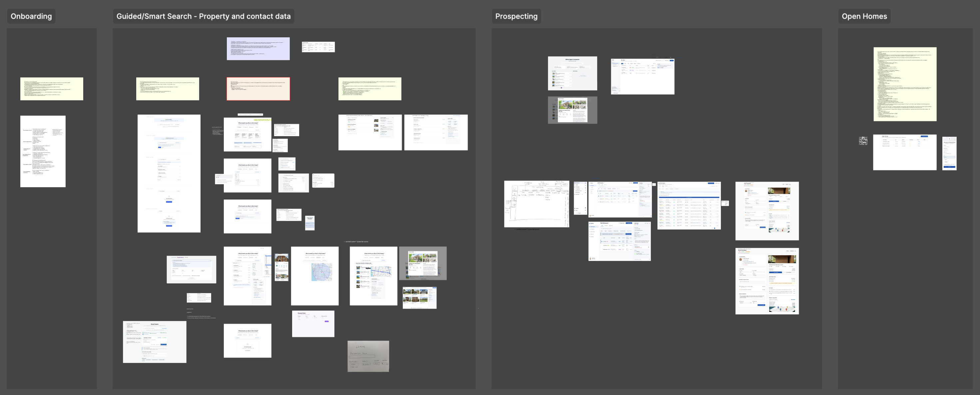Select the lavender note atop Guided Search

pyautogui.click(x=258, y=49)
